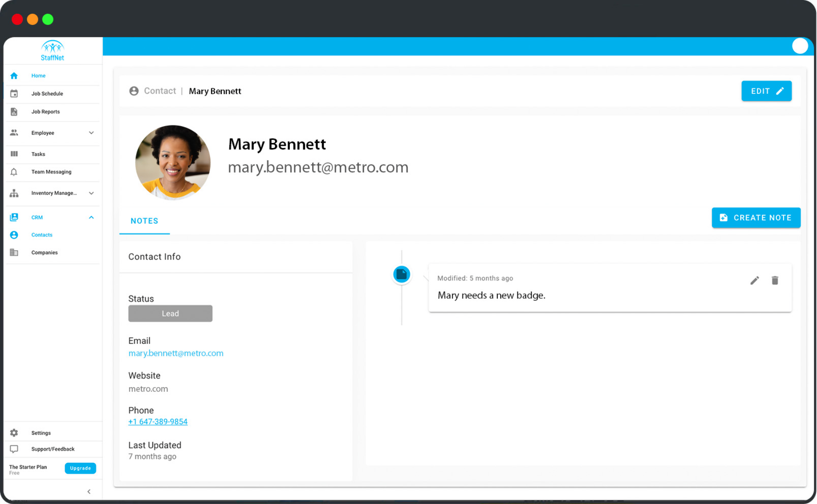
Task: Open mary.bennett@metro.com email link
Action: tap(176, 353)
